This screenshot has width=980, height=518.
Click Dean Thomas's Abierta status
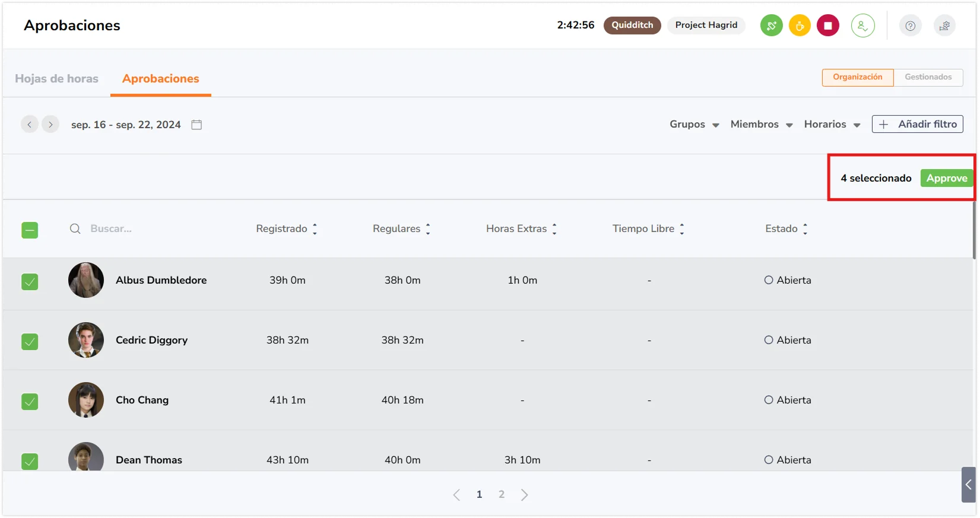point(788,460)
